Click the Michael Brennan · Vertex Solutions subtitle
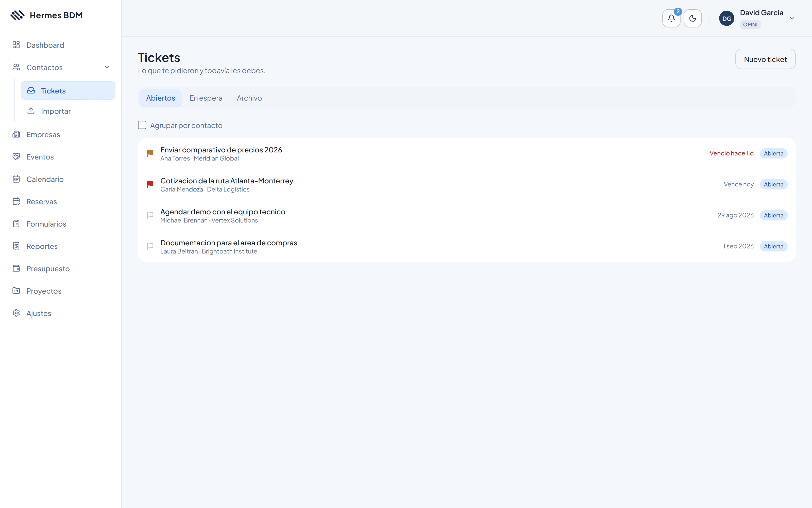This screenshot has width=812, height=508. click(209, 220)
